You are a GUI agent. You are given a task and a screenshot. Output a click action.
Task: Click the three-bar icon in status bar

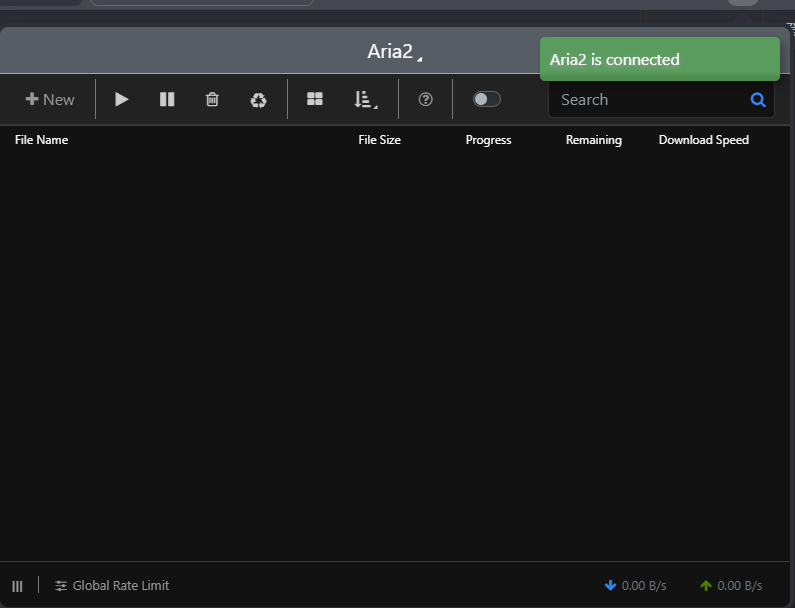17,586
